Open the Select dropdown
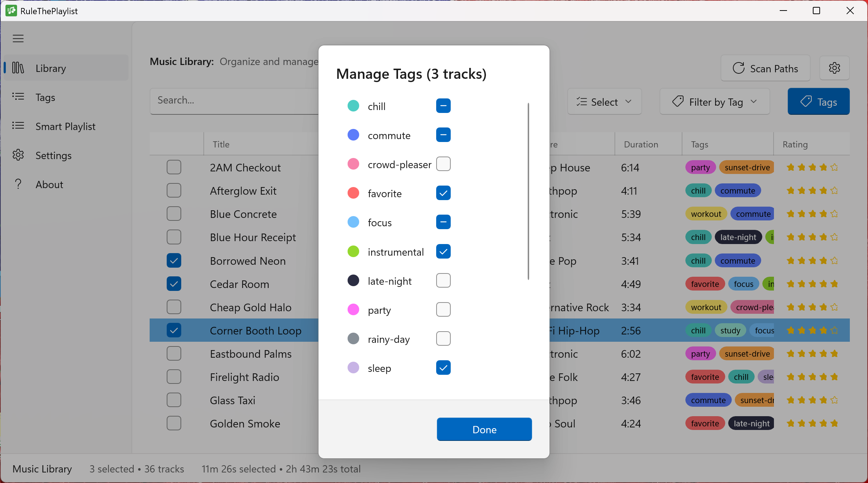 (x=604, y=102)
